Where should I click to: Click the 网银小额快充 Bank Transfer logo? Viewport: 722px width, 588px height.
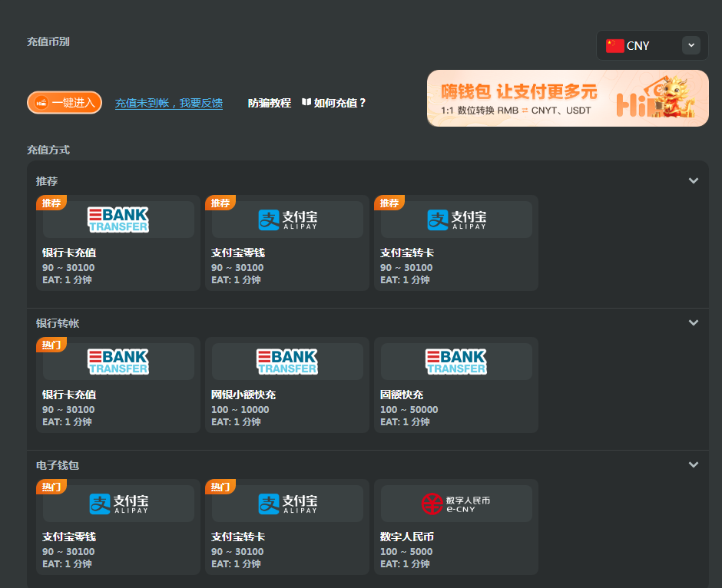coord(287,362)
